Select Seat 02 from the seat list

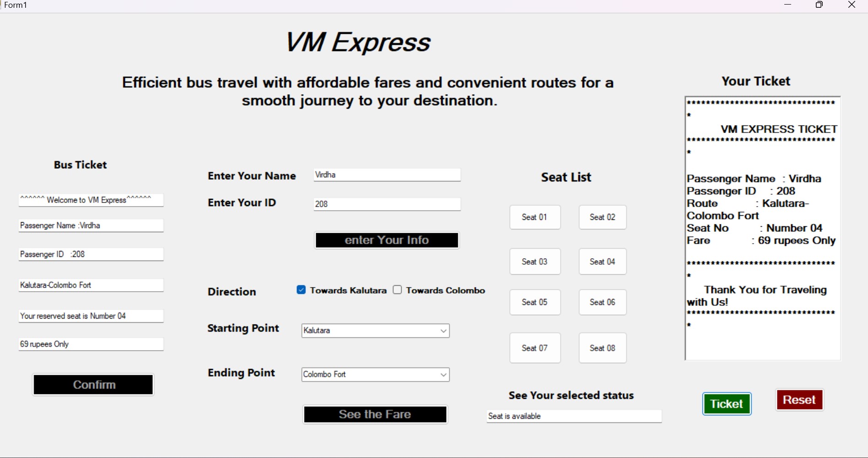tap(602, 217)
